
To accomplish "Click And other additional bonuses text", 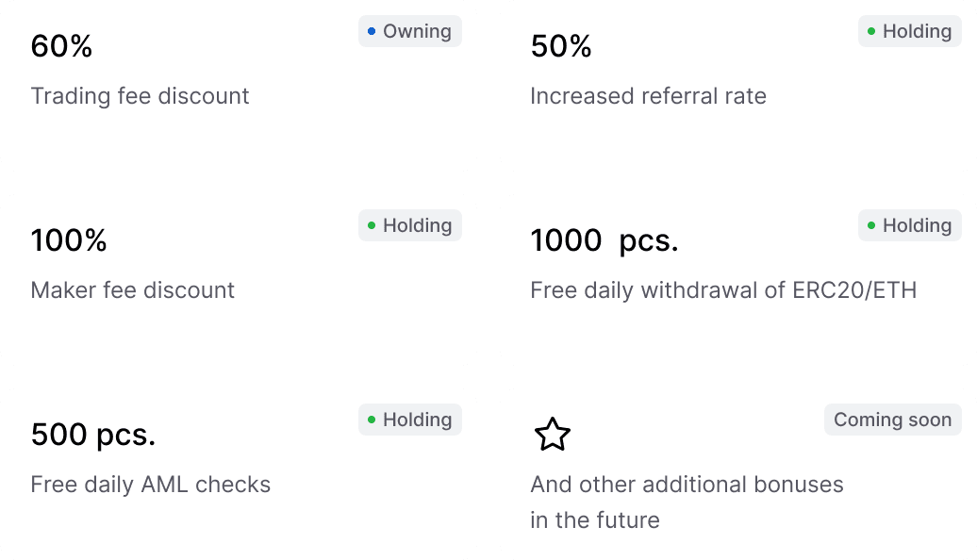I will 687,485.
